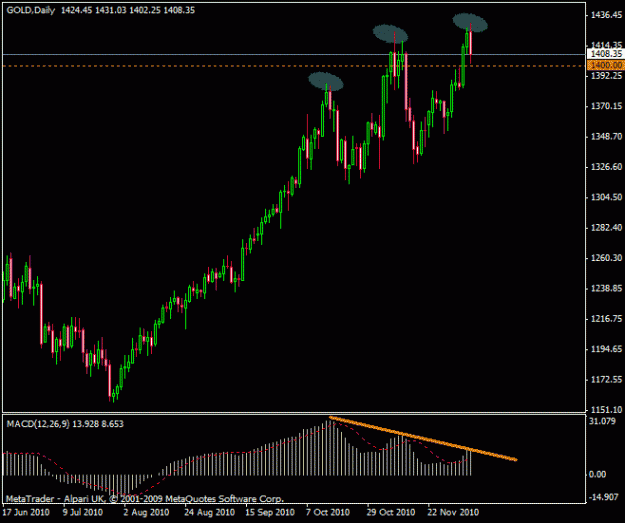Click the 17 Jun 2010 date label
The height and width of the screenshot is (523, 625).
(x=26, y=512)
